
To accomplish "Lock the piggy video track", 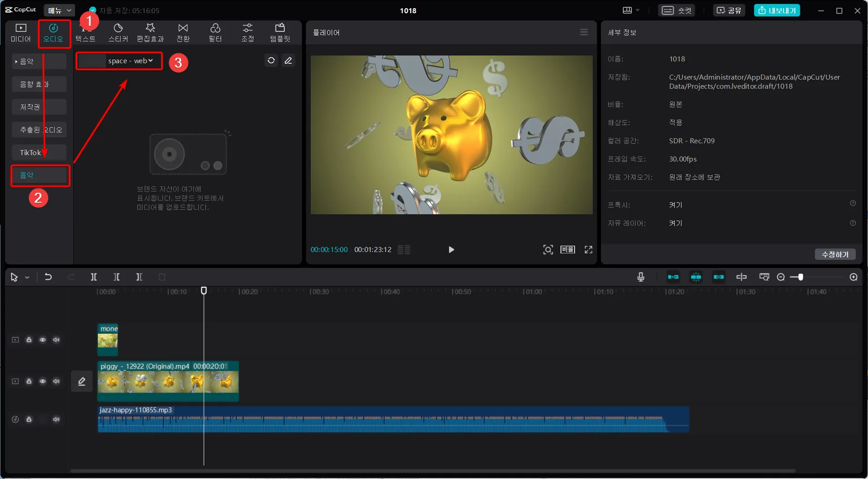I will 29,381.
